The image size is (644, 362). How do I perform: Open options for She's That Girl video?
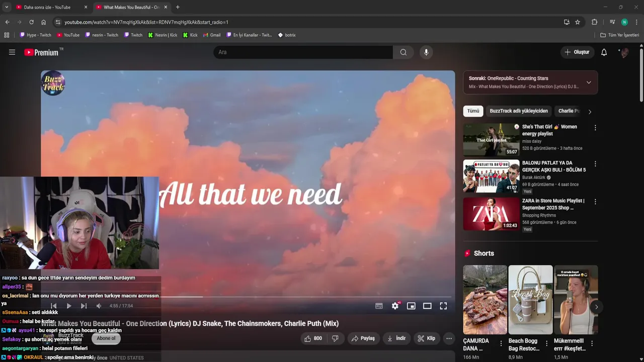[x=595, y=128]
